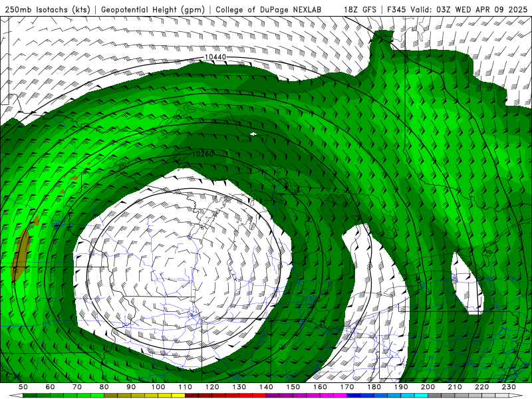Click the 90 kt color bar label

131,387
